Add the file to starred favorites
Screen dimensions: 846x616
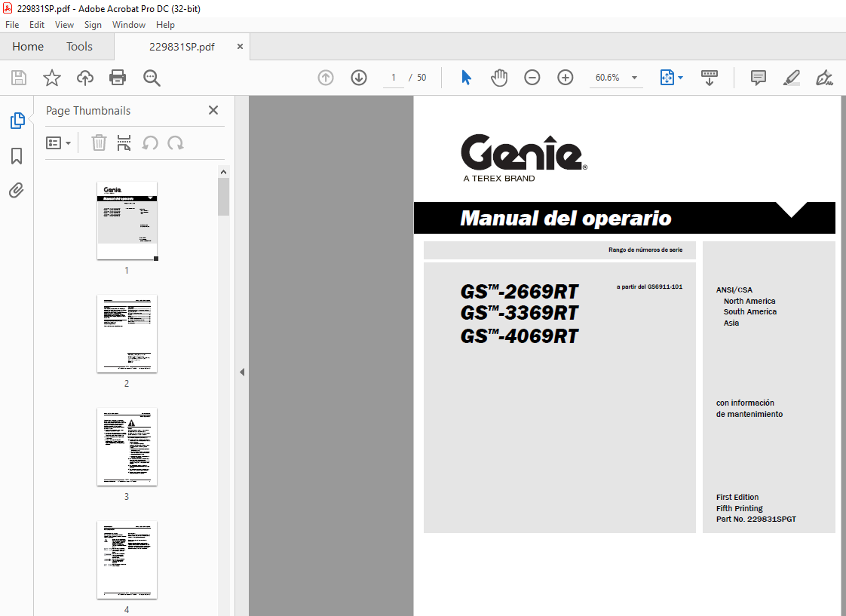(52, 78)
